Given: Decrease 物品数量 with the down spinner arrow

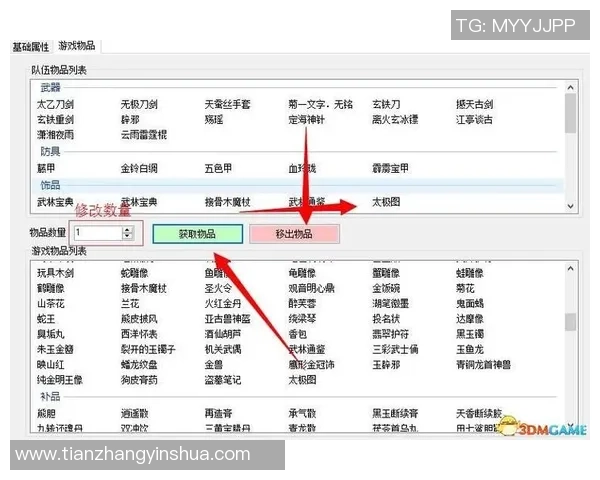Looking at the screenshot, I should 127,236.
